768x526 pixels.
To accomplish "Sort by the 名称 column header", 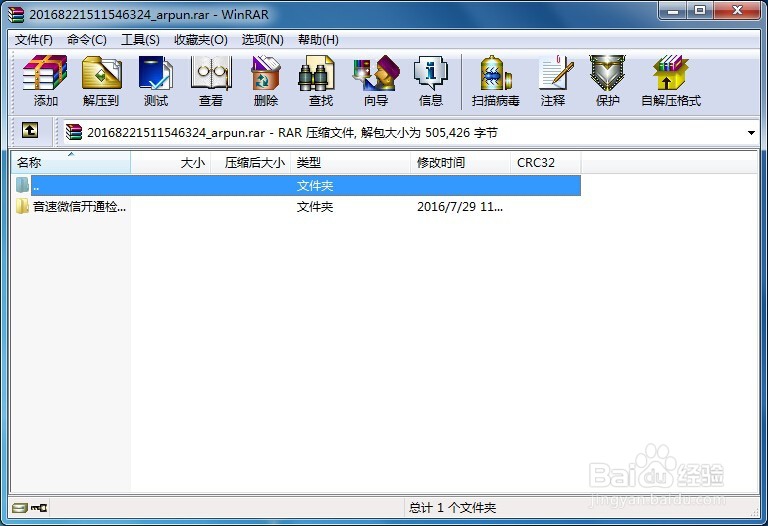I will coord(71,163).
